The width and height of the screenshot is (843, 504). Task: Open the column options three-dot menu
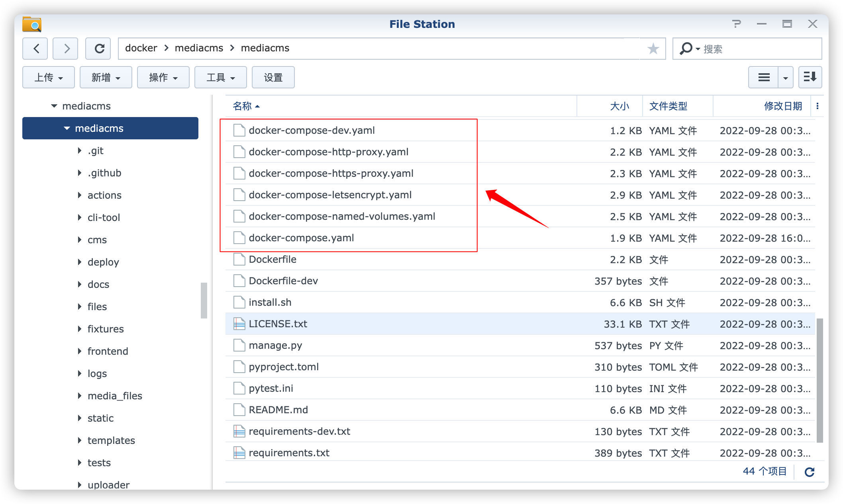[x=818, y=106]
